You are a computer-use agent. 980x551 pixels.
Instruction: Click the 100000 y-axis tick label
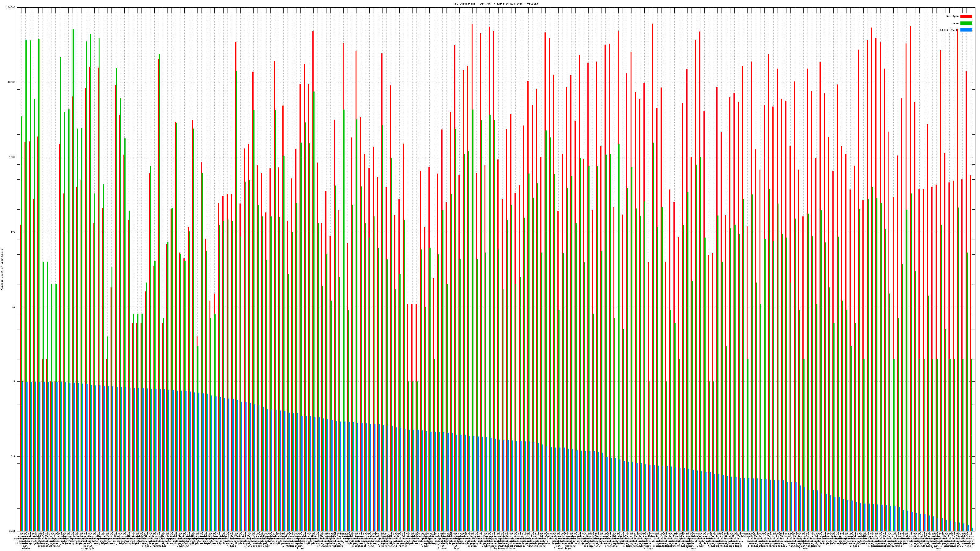[x=11, y=8]
